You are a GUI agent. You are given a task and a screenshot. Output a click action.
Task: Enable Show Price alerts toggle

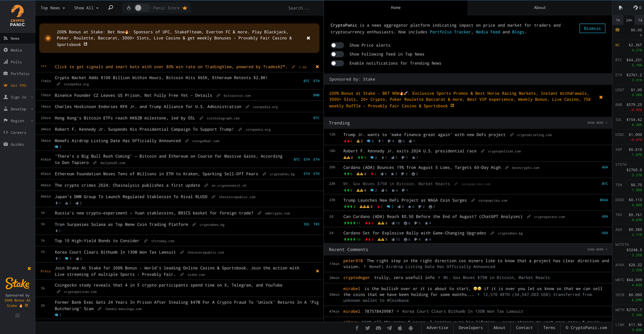point(337,45)
